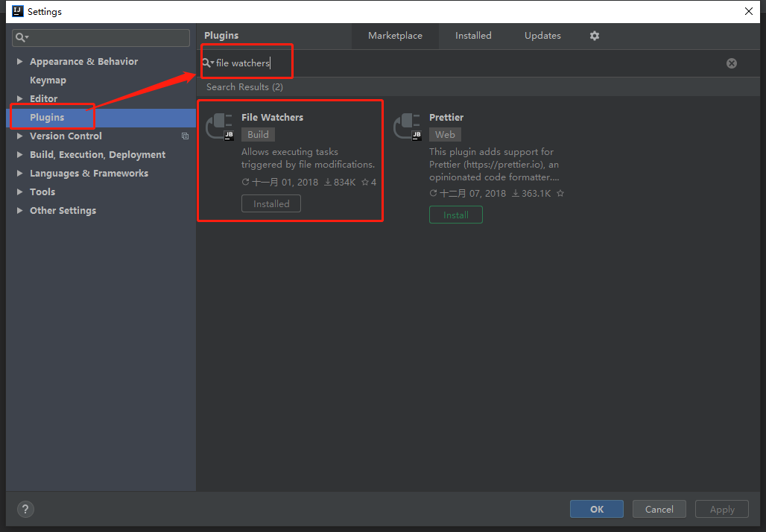Screen dimensions: 766x532
Task: Click the File Watchers description text
Action: (x=308, y=158)
